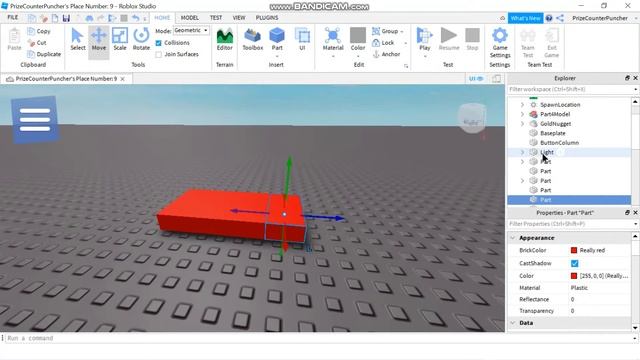Pick the Rotate tool
This screenshot has height=360, width=640.
pos(141,40)
